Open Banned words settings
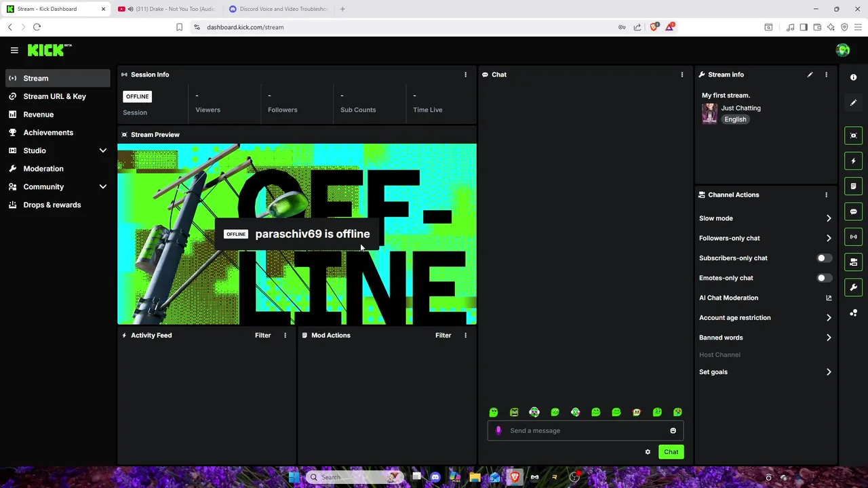This screenshot has height=488, width=868. [x=765, y=338]
